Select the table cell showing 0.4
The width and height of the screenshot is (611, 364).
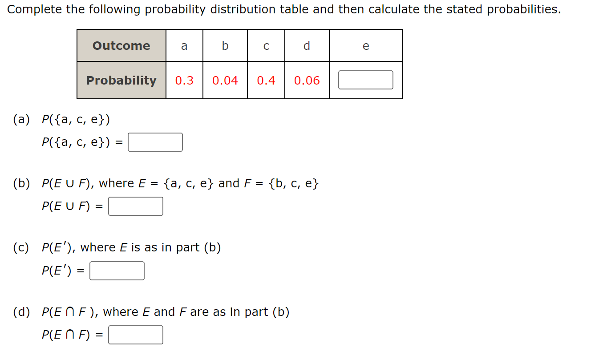(266, 81)
